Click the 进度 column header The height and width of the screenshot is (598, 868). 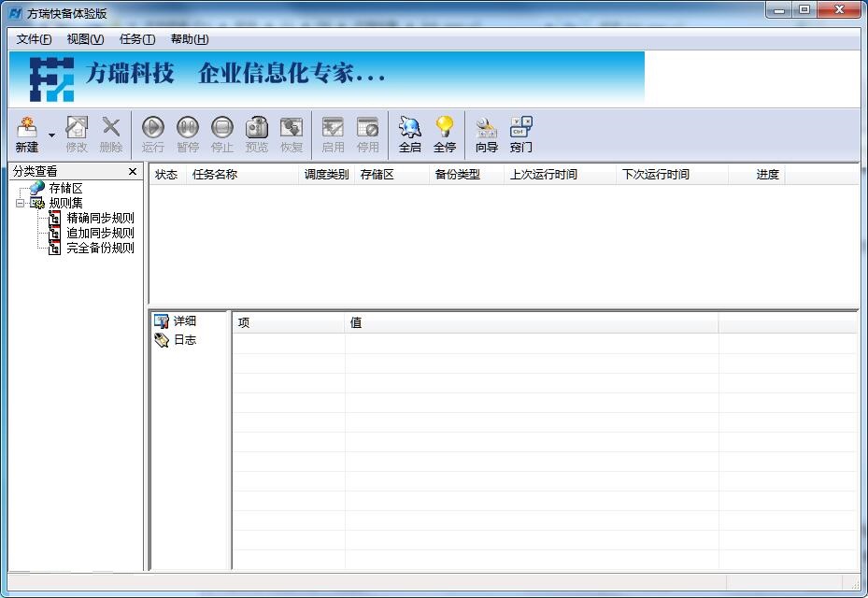pos(757,175)
